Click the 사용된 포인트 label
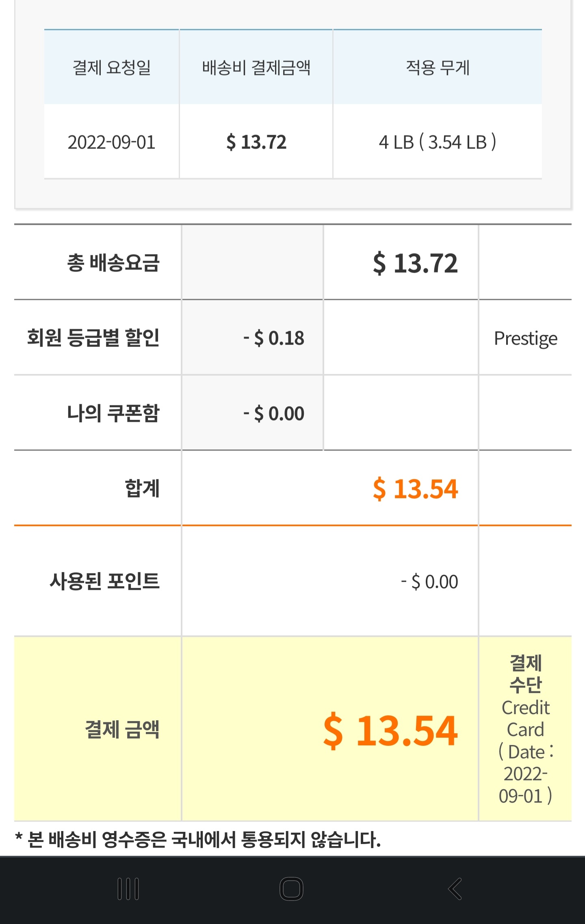 click(x=104, y=581)
